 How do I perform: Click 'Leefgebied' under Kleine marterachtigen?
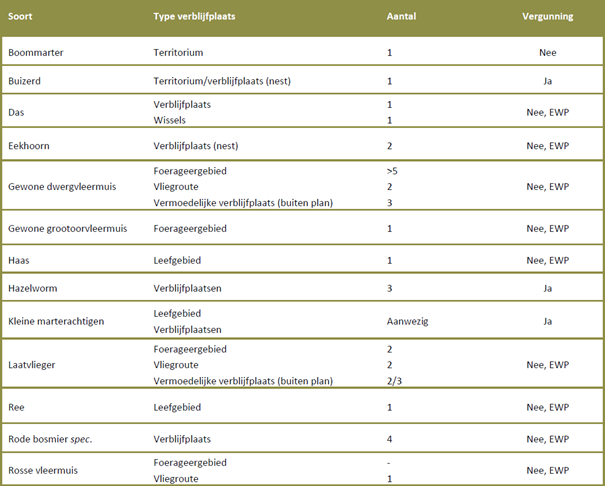(177, 313)
